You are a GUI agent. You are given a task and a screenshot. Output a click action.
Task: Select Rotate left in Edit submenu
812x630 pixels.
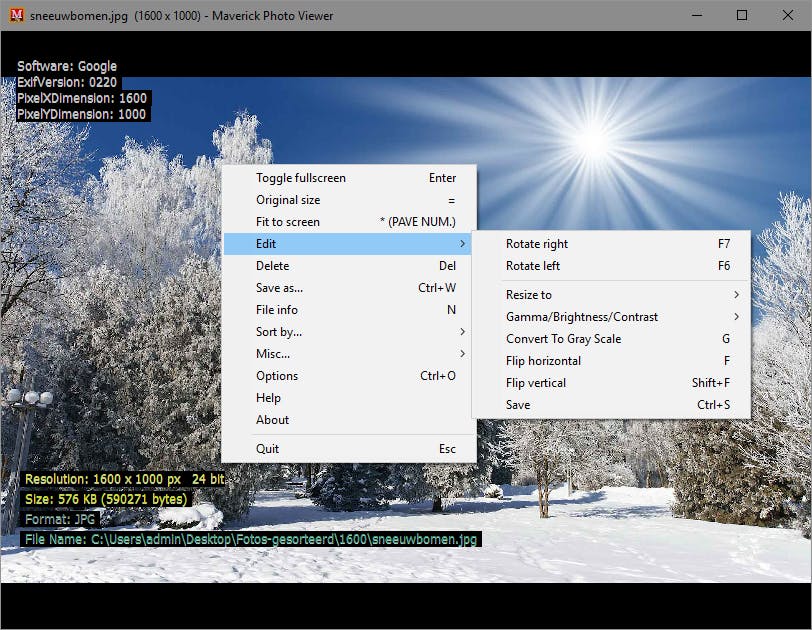click(x=611, y=266)
